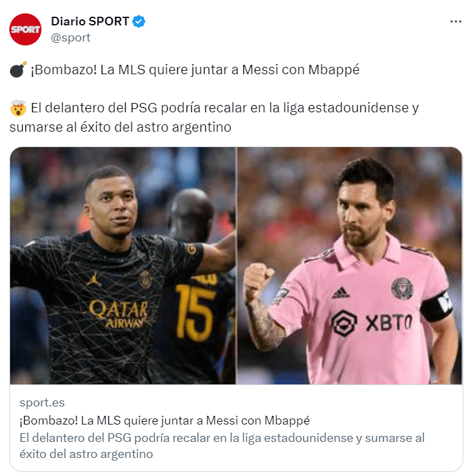Click the Inter Miami crest on pink jersey
The width and height of the screenshot is (468, 476).
pyautogui.click(x=402, y=288)
